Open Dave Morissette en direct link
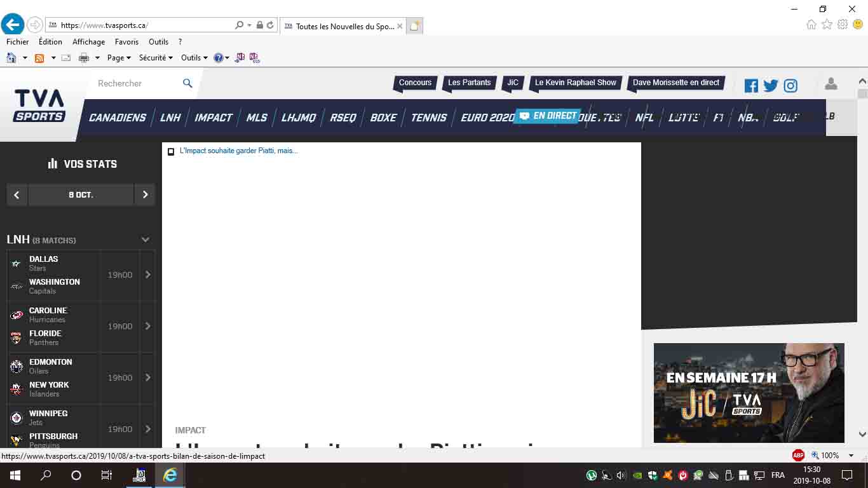This screenshot has width=868, height=488. click(x=675, y=83)
